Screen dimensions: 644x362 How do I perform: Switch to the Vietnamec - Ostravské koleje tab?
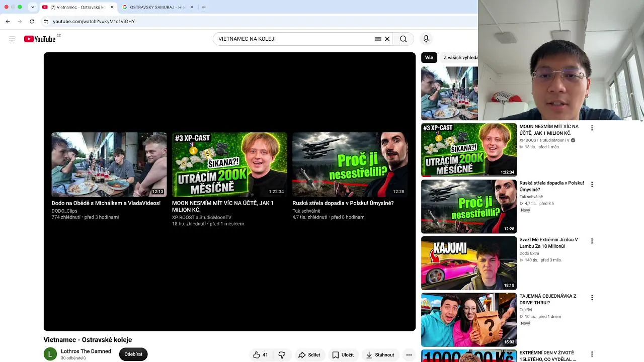(78, 7)
